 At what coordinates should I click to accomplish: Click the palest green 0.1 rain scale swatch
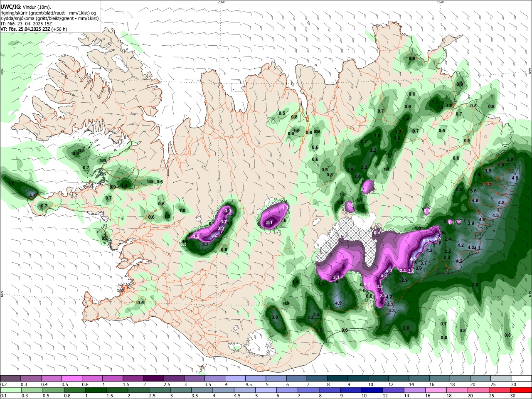(10, 390)
